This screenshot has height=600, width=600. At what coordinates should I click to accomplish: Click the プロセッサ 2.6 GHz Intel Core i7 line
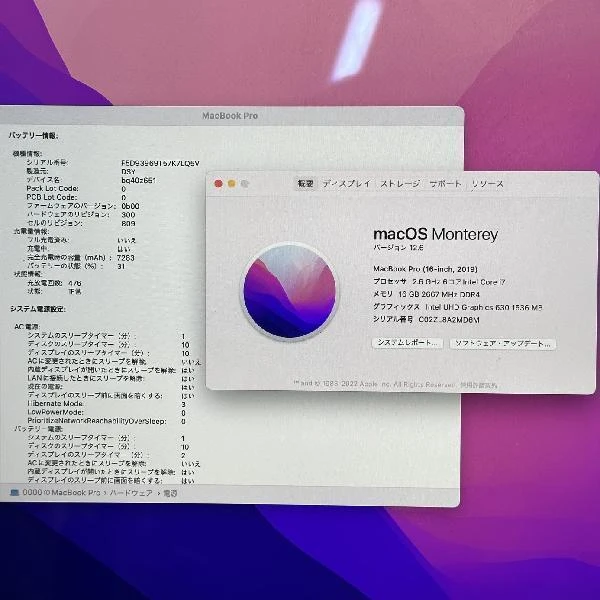439,282
